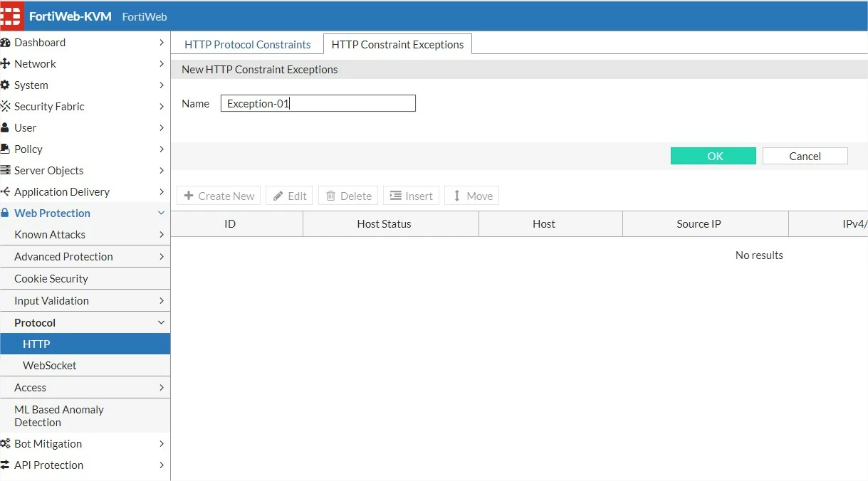The image size is (868, 481).
Task: Expand the Input Validation chevron
Action: pyautogui.click(x=162, y=301)
